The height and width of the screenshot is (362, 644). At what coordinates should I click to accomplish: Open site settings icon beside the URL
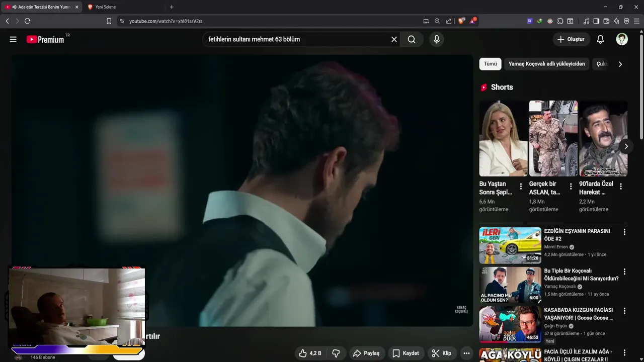122,21
